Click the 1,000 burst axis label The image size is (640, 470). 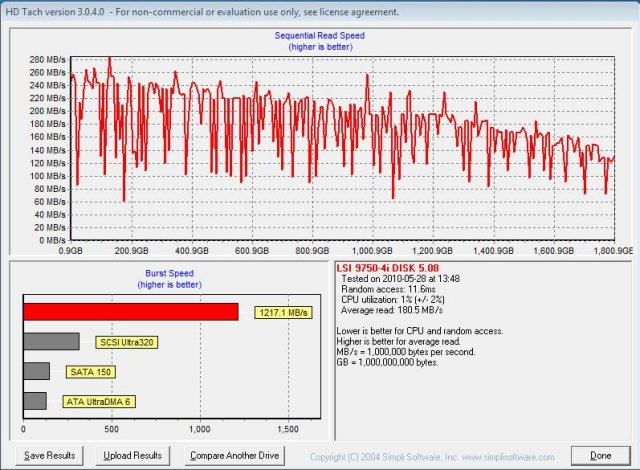pyautogui.click(x=200, y=429)
